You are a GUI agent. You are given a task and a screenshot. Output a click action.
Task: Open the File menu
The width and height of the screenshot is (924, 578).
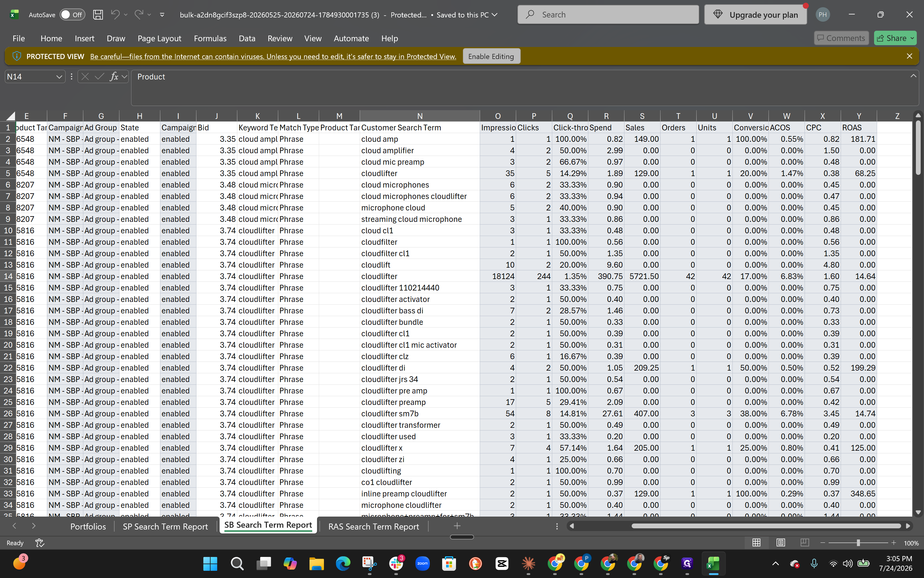click(19, 38)
